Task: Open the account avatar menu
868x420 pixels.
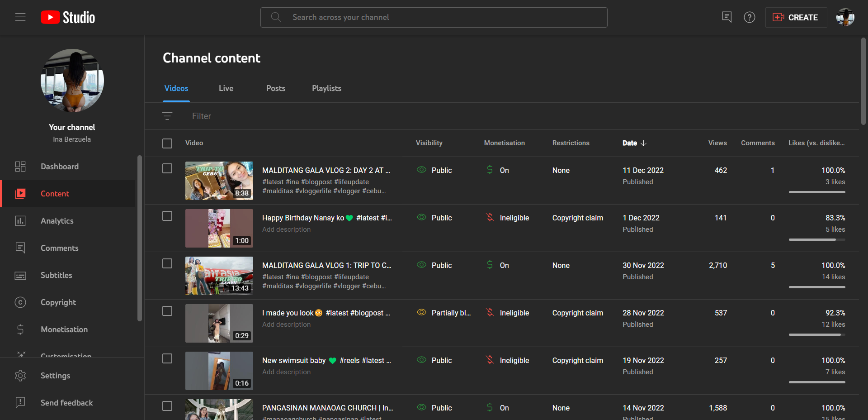Action: point(844,17)
